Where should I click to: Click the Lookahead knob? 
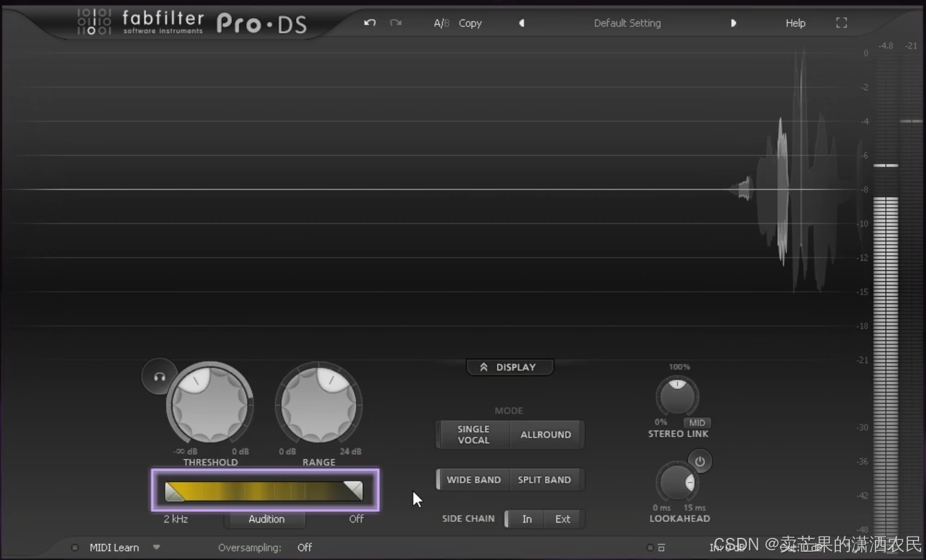(677, 482)
